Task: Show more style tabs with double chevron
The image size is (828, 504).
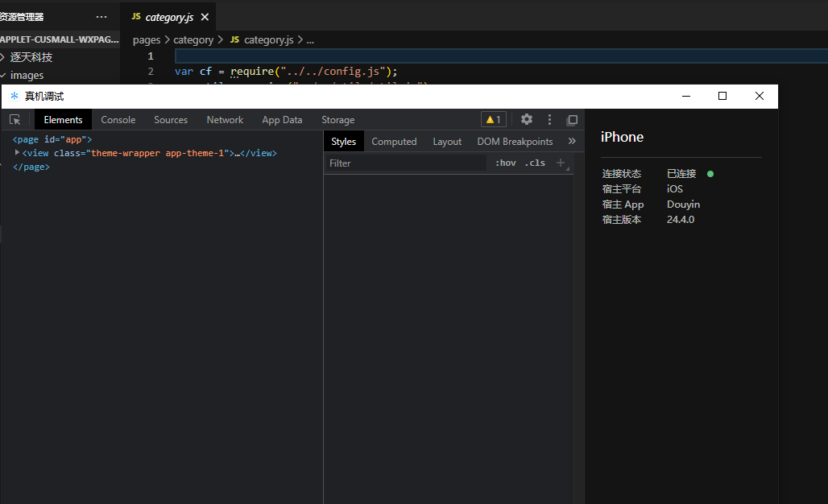Action: [572, 141]
